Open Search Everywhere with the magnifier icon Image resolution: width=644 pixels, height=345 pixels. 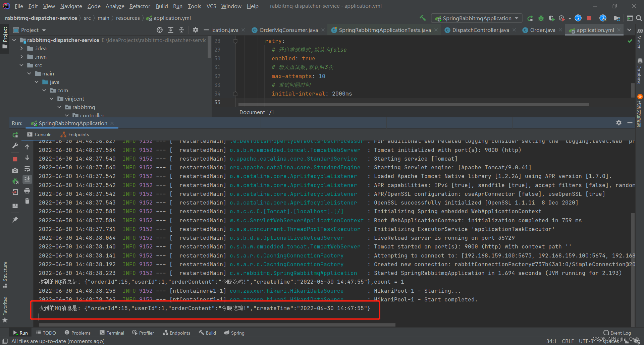(x=639, y=18)
